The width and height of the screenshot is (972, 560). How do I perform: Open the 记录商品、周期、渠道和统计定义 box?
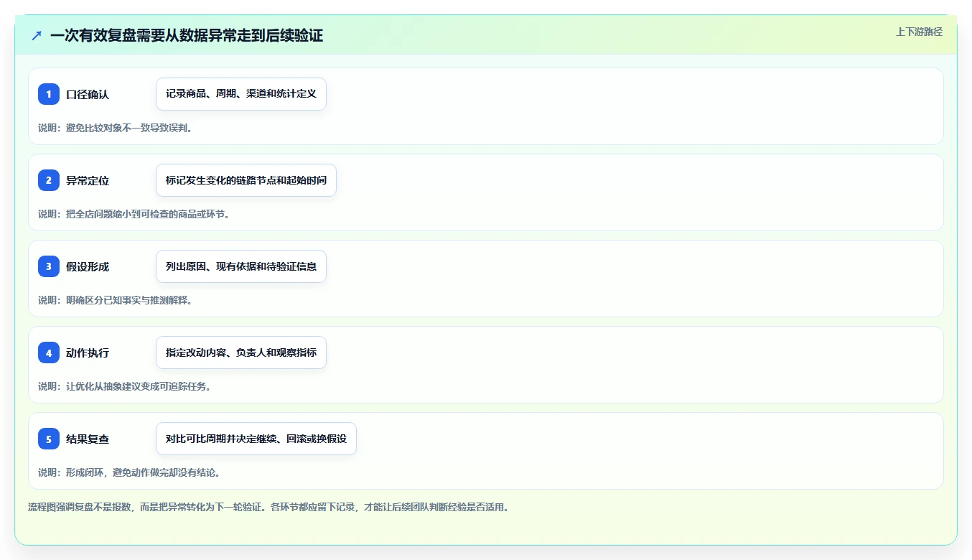click(241, 94)
